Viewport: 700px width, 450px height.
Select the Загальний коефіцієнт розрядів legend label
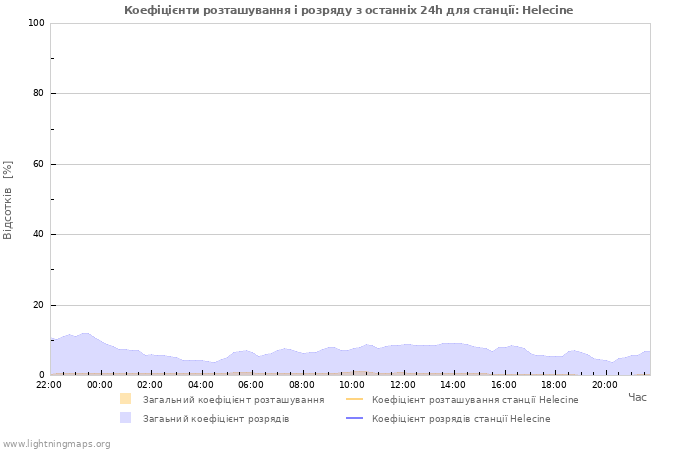coord(216,419)
